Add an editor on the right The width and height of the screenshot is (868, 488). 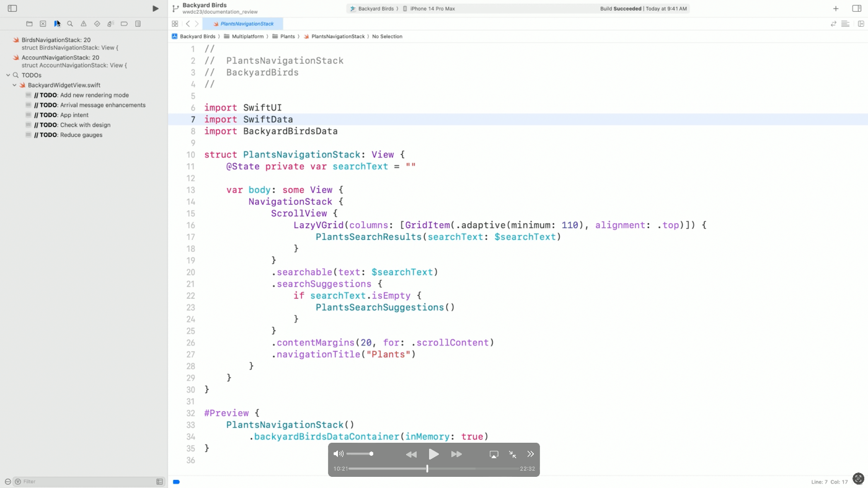[x=861, y=24]
